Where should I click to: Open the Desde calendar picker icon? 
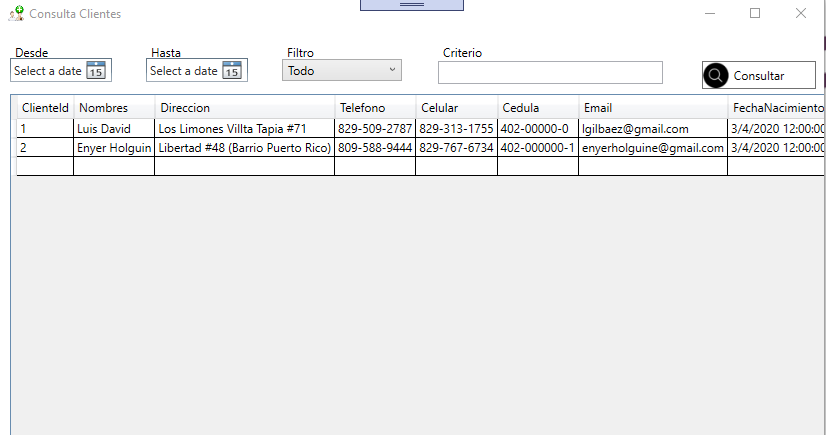click(96, 70)
